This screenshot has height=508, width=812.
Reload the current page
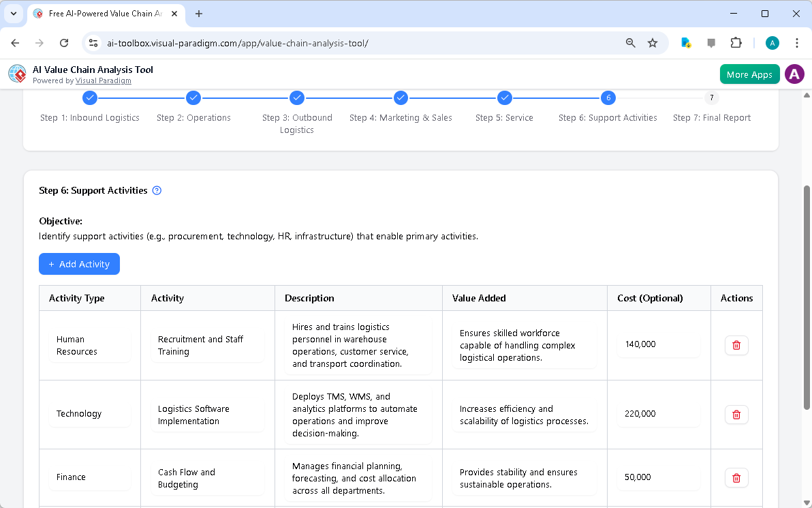click(x=64, y=42)
